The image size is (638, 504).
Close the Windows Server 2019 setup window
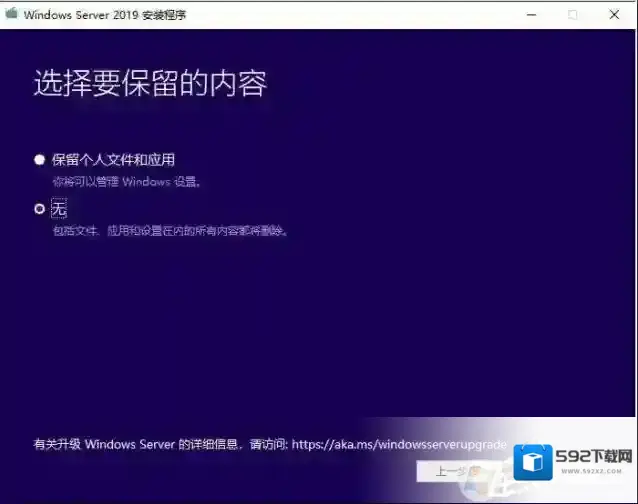[x=617, y=15]
